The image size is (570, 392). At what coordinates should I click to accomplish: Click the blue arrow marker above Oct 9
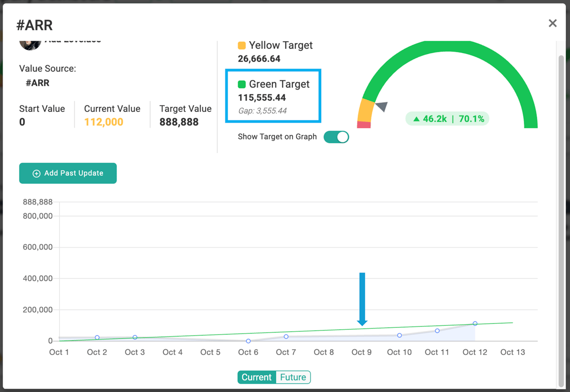tap(362, 299)
